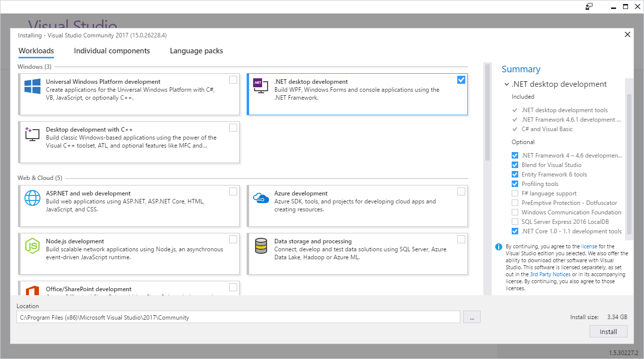The width and height of the screenshot is (644, 359).
Task: Click the Azure development cloud icon
Action: click(x=261, y=198)
